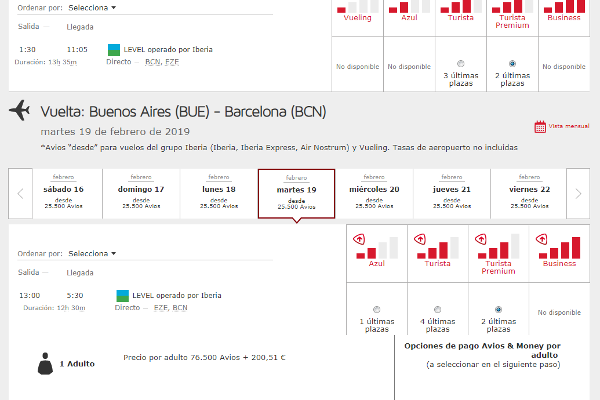Click the EZE, BCN route link
Image resolution: width=600 pixels, height=400 pixels.
coord(171,308)
